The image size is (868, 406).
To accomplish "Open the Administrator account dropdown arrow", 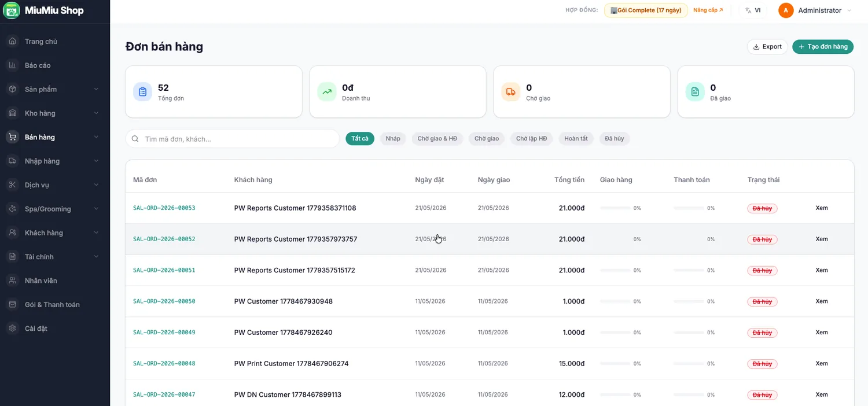I will point(849,10).
